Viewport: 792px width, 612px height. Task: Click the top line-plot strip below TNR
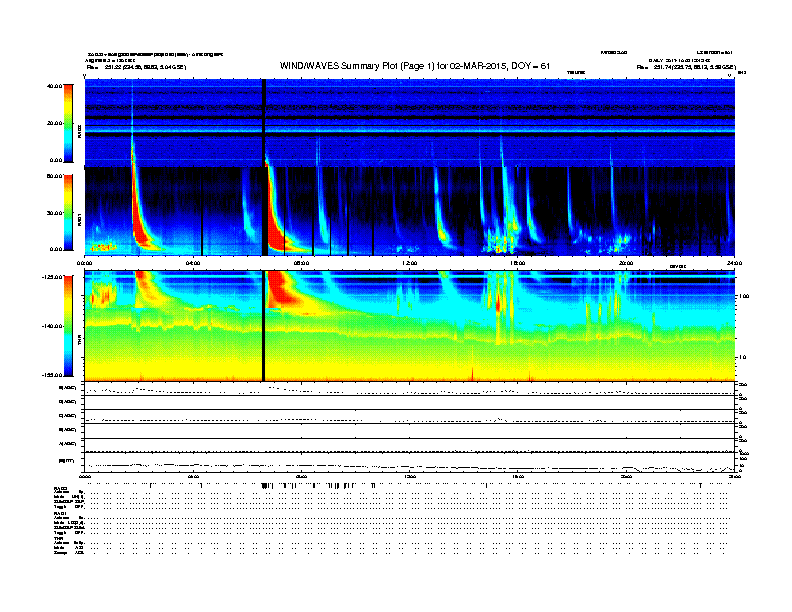(x=410, y=388)
